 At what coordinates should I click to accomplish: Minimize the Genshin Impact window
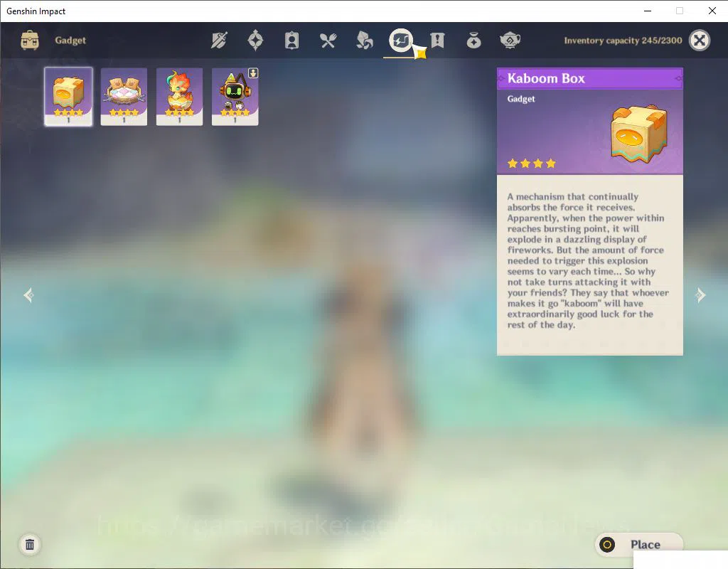click(648, 11)
